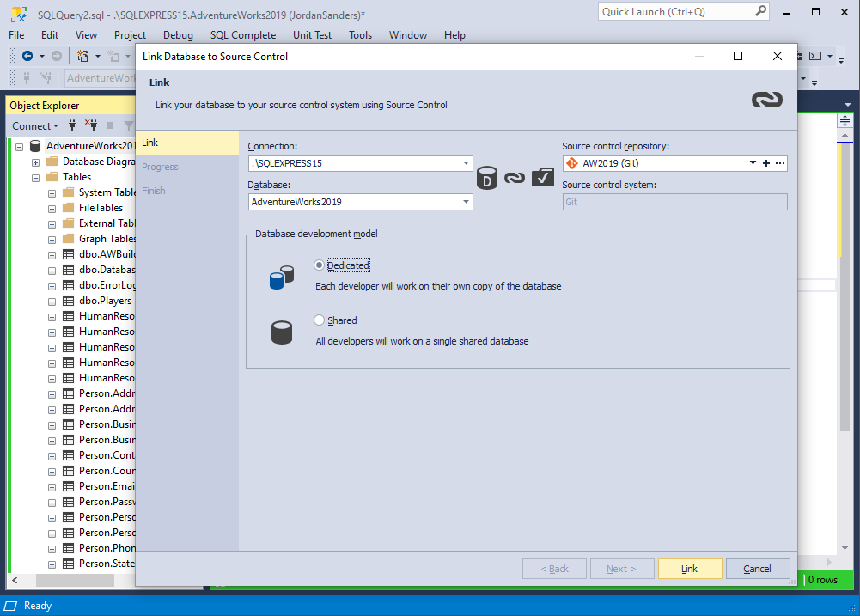Click the AdventureWorks2019 database icon in tree
The width and height of the screenshot is (860, 616).
(x=35, y=146)
